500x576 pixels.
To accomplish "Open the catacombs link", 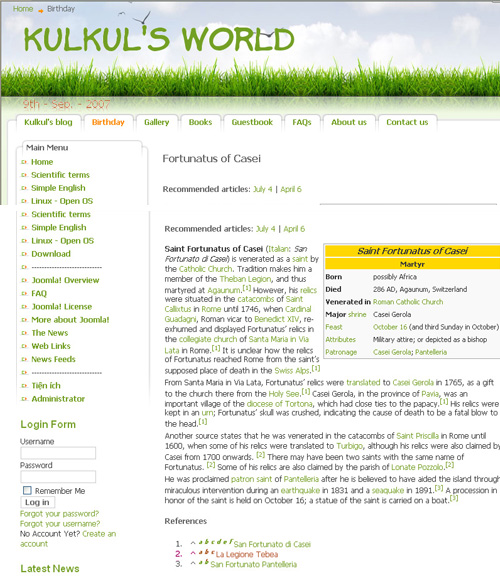I will coord(256,299).
